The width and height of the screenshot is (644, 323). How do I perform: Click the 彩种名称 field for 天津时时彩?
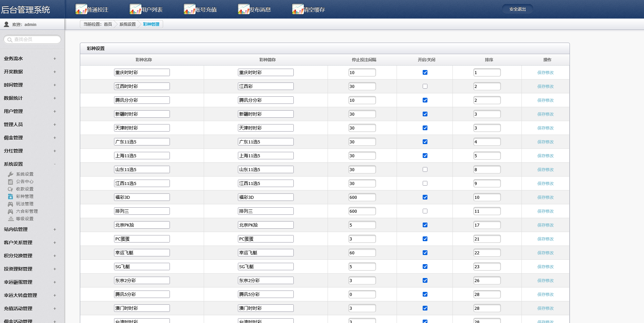142,128
